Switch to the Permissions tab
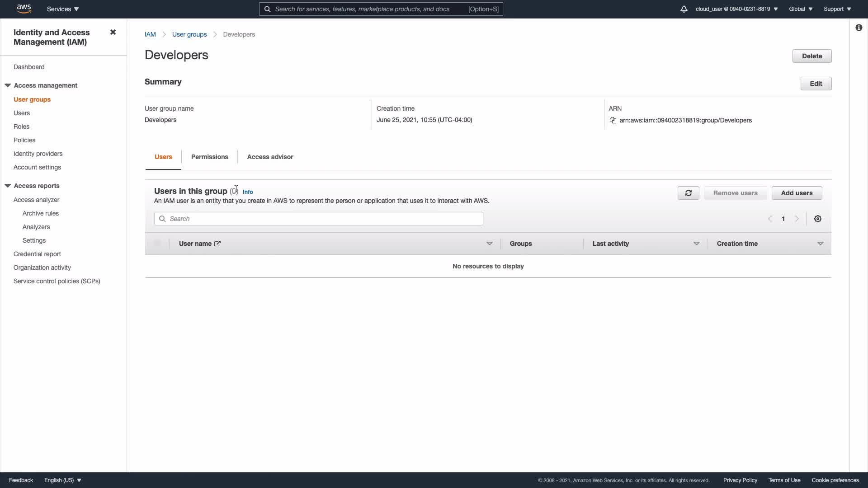Screen dimensions: 868x488 pos(209,157)
